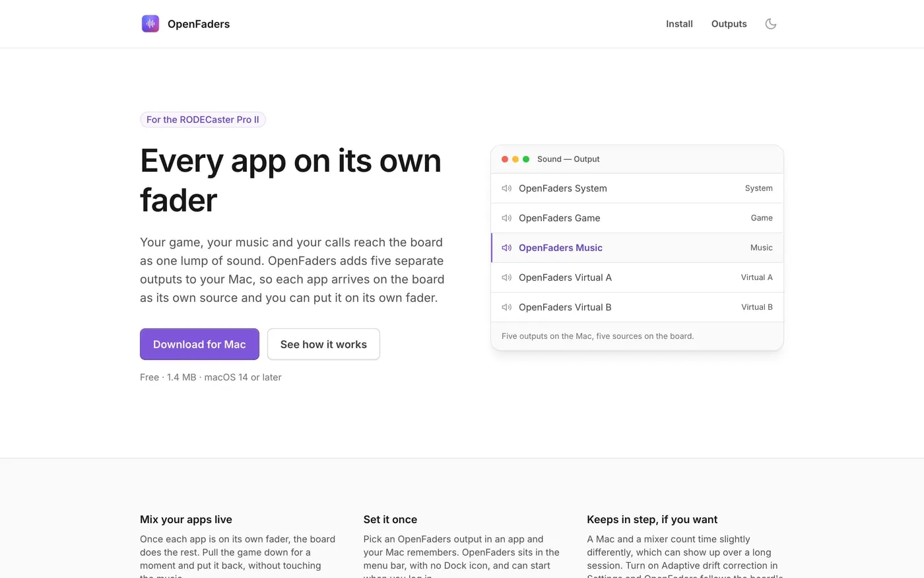Click the Download for Mac button
Viewport: 924px width, 578px height.
coord(199,344)
